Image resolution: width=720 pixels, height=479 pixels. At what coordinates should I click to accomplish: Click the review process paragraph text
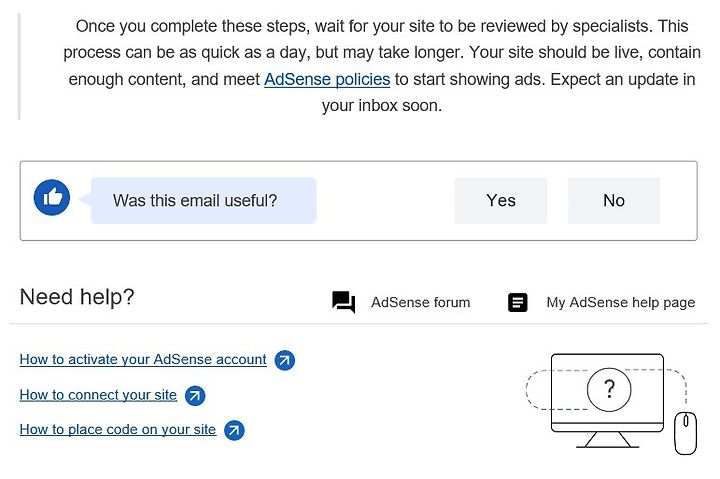click(x=382, y=66)
